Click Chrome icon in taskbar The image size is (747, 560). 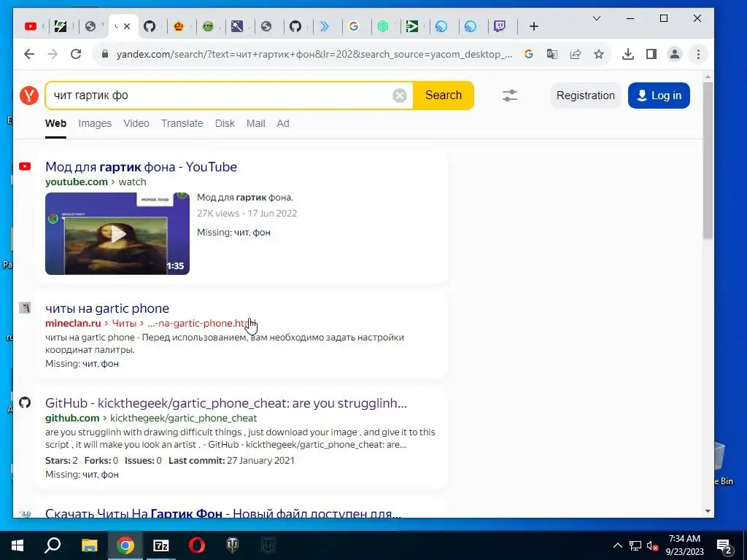(125, 545)
